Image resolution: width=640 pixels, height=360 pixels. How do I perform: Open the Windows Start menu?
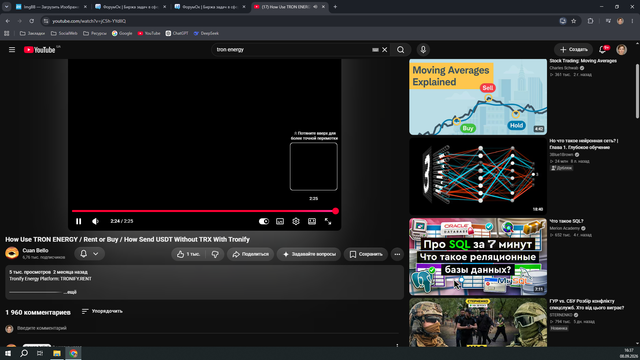click(x=8, y=353)
